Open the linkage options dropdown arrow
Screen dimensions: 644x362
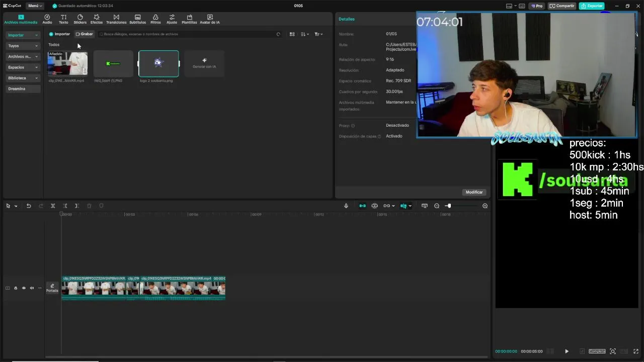393,206
